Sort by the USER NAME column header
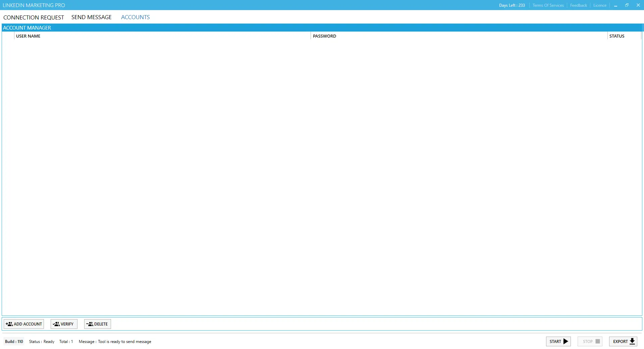 28,36
